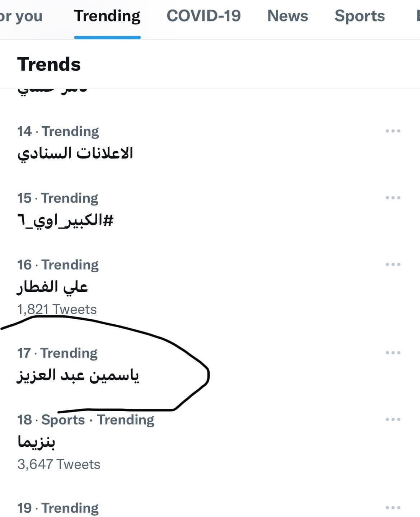Open more options for trend 19
The width and height of the screenshot is (420, 517).
[393, 508]
